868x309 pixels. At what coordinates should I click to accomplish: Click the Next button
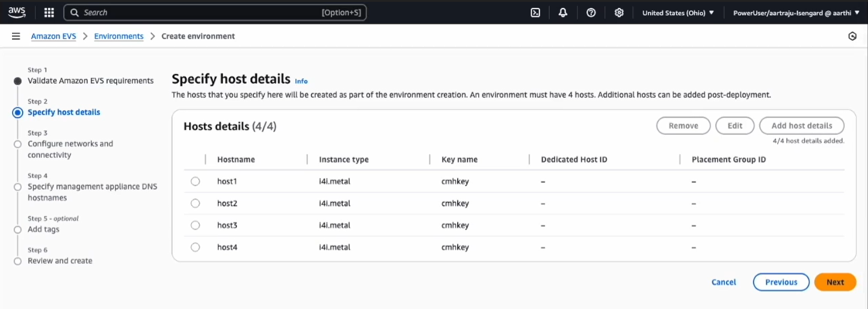pos(835,282)
